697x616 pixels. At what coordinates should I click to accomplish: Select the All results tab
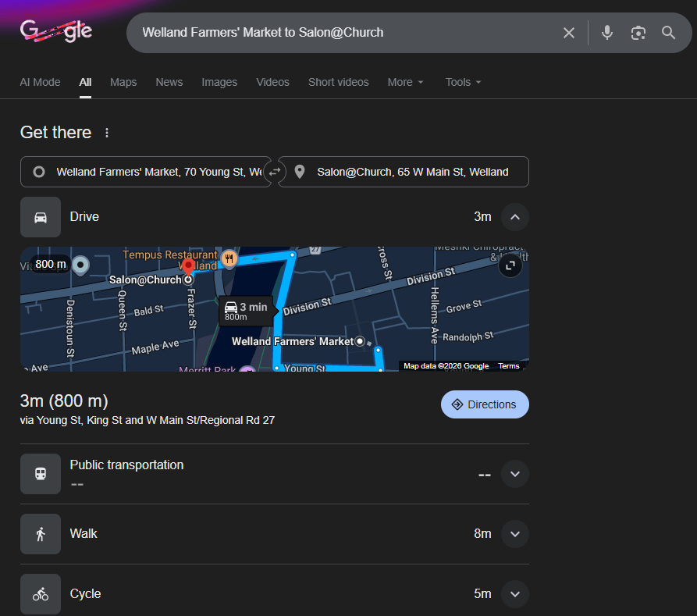click(85, 82)
